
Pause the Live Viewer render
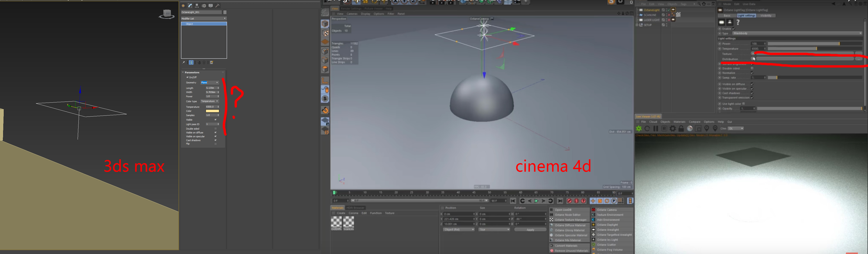656,128
